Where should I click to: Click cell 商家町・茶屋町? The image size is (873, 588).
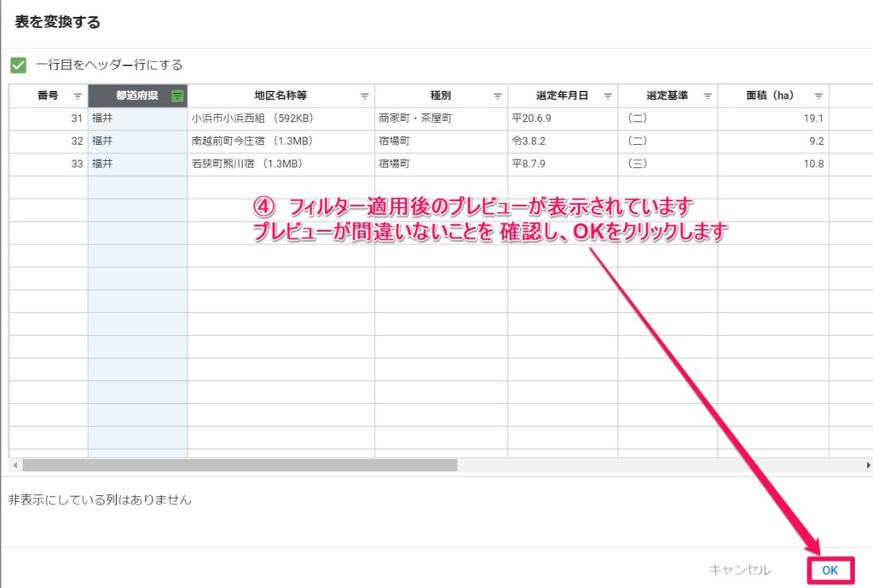click(x=441, y=118)
